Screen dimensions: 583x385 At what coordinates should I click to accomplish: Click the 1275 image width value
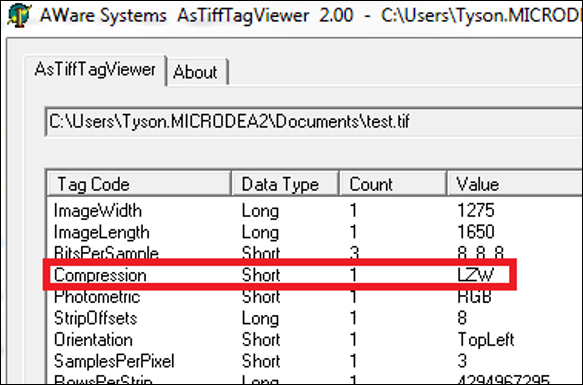coord(476,211)
